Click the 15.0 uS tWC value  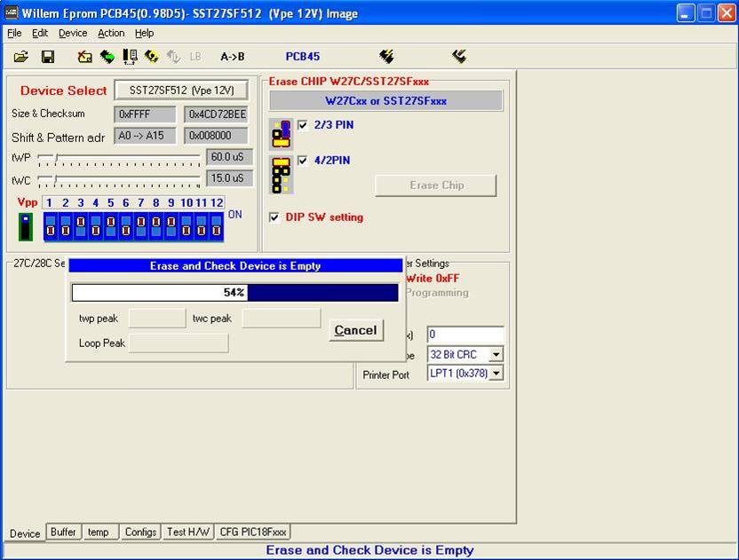tap(229, 178)
